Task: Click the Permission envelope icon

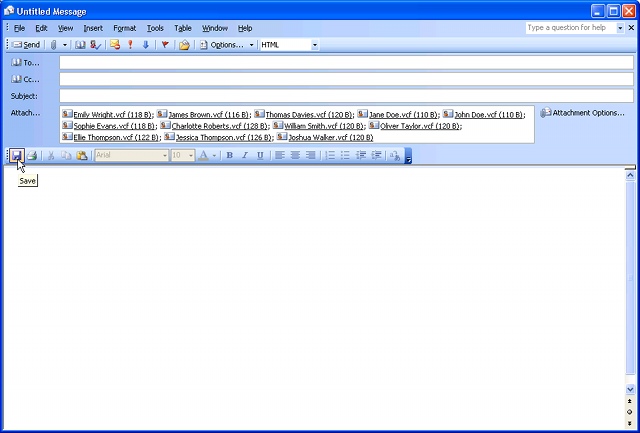Action: [x=115, y=45]
